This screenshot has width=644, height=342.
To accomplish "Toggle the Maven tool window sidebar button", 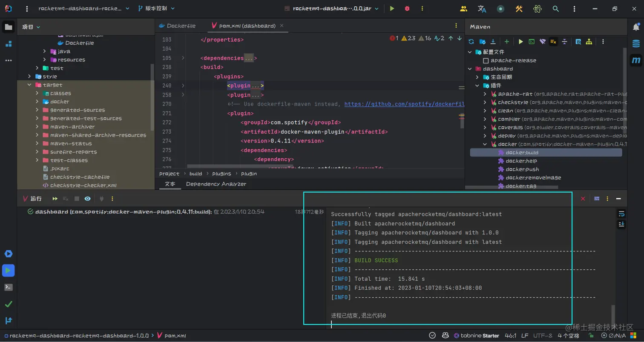I will coord(636,60).
